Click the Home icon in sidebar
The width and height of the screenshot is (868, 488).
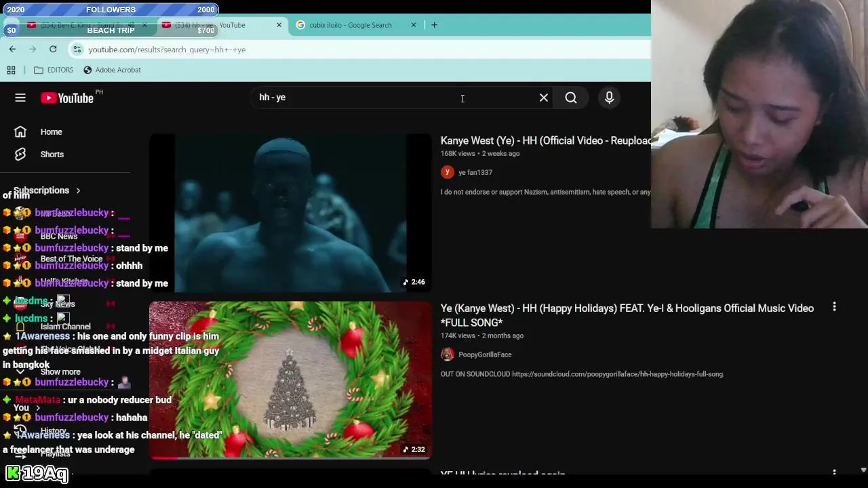[20, 132]
